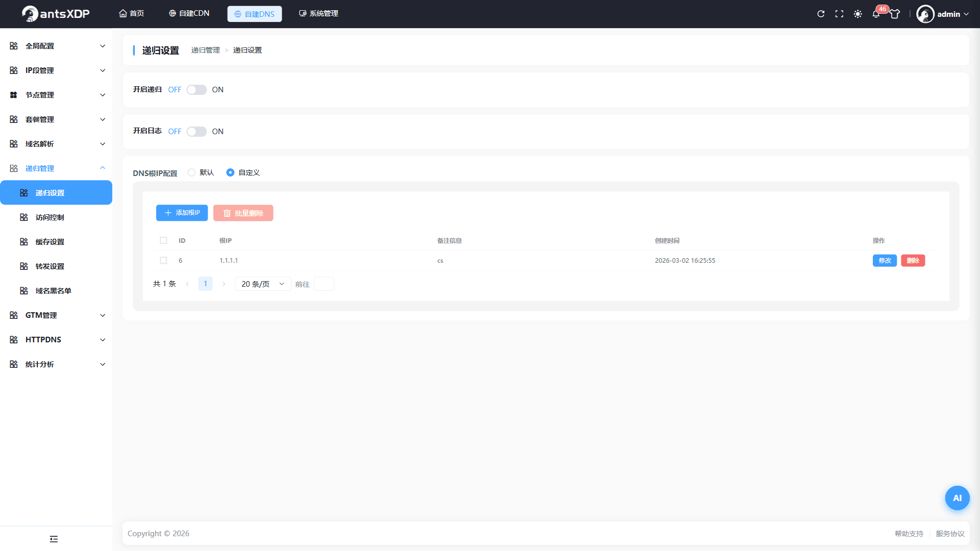This screenshot has height=551, width=980.
Task: Click the refresh icon in top bar
Action: coord(821,14)
